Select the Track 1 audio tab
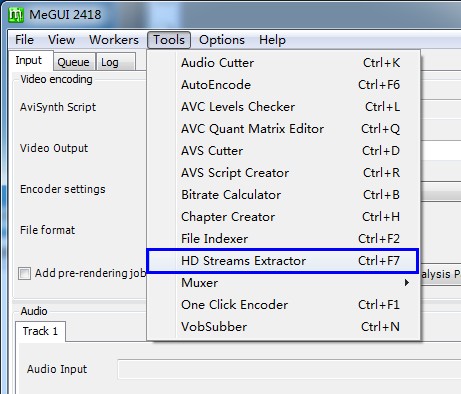The width and height of the screenshot is (461, 394). (40, 331)
